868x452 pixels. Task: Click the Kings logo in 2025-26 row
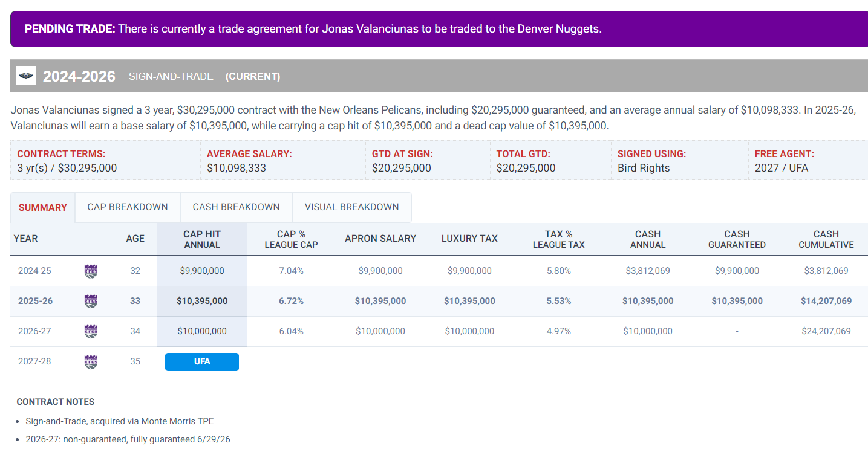(x=91, y=301)
